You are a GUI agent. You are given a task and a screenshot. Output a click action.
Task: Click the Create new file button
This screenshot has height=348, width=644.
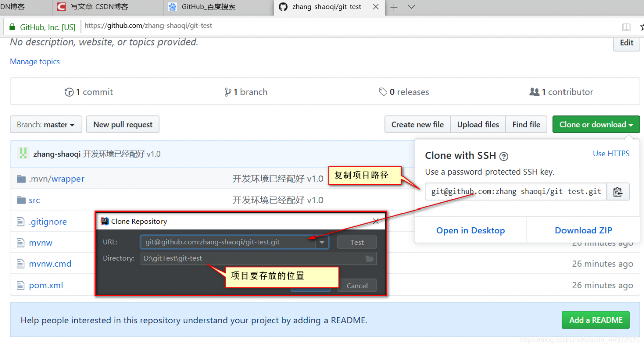click(418, 125)
